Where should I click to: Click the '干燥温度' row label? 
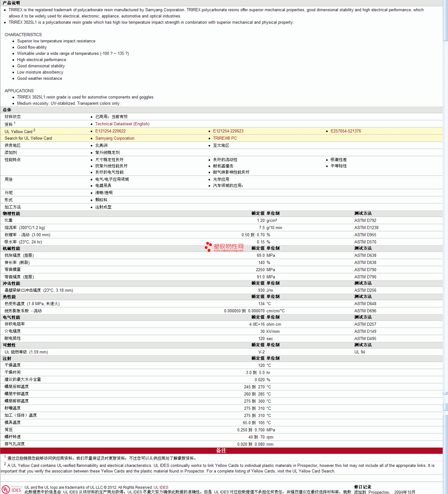tap(12, 365)
